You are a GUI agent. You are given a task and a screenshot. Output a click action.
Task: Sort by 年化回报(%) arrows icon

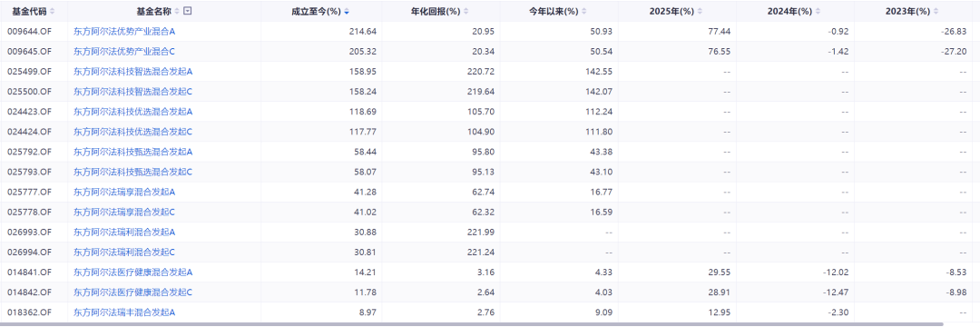point(466,11)
